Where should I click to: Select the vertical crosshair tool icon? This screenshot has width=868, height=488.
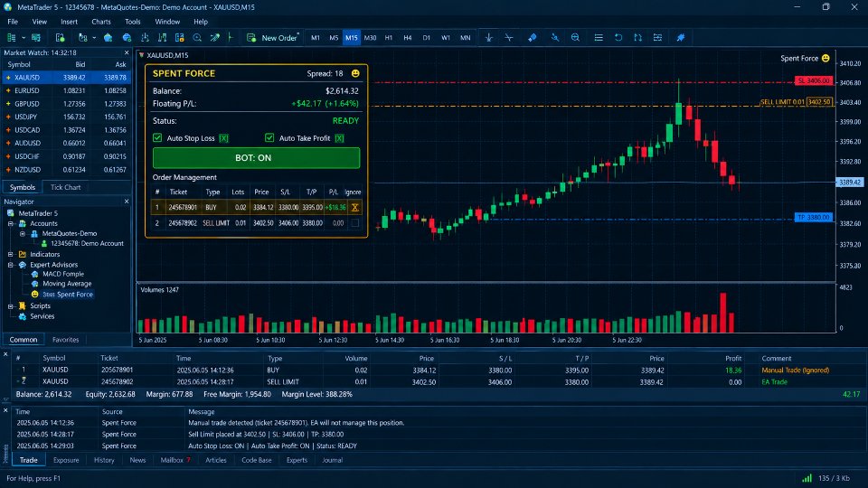(x=489, y=38)
